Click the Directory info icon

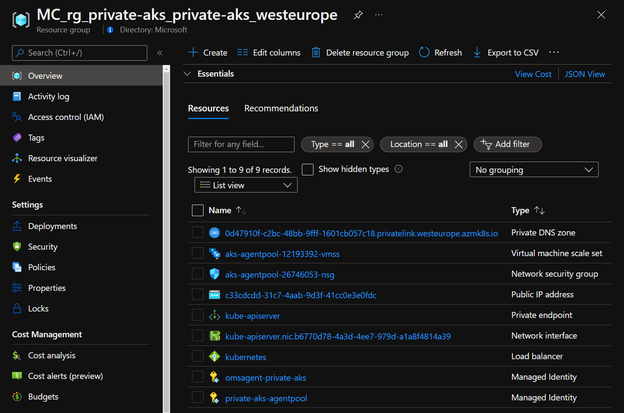point(110,30)
